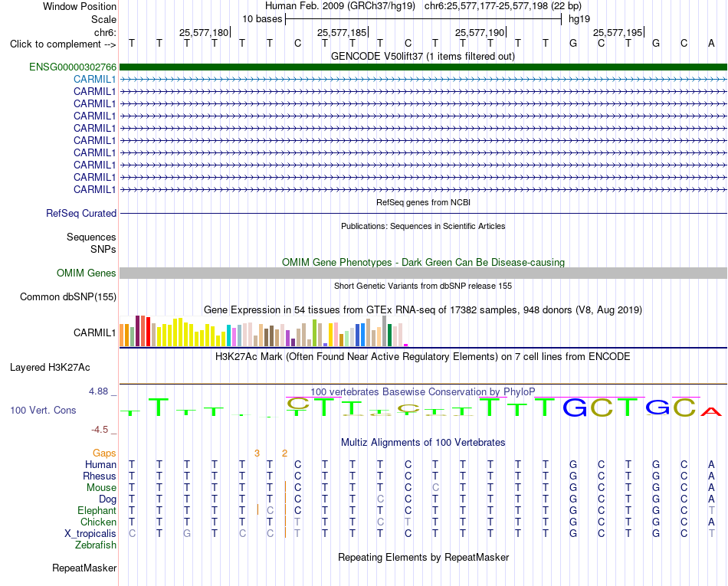
Task: Select the 'Mouse' species row label
Action: tap(101, 488)
